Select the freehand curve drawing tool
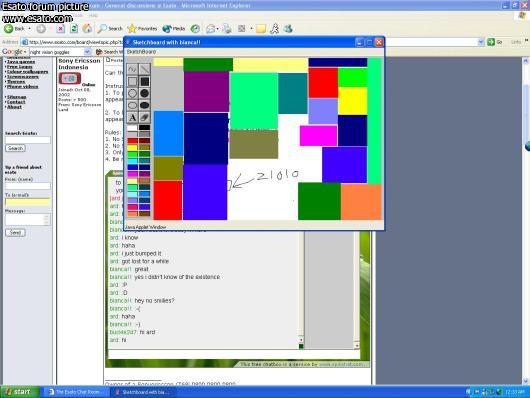 coord(132,69)
